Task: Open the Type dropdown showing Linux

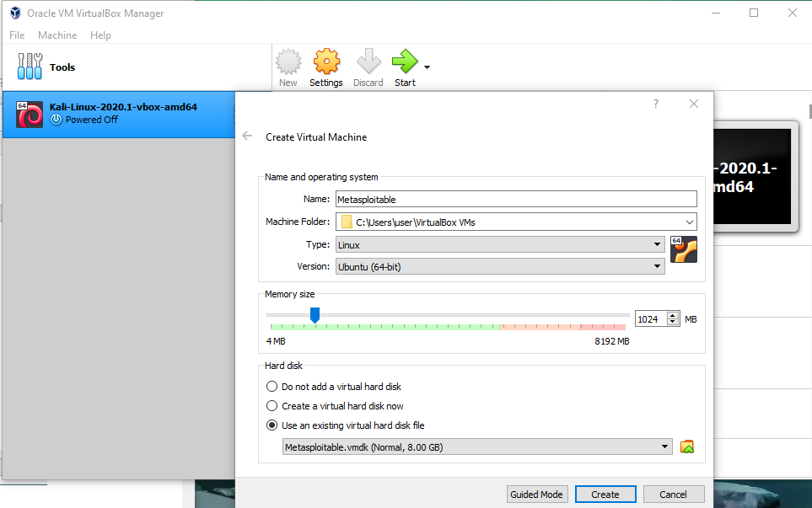Action: (500, 244)
